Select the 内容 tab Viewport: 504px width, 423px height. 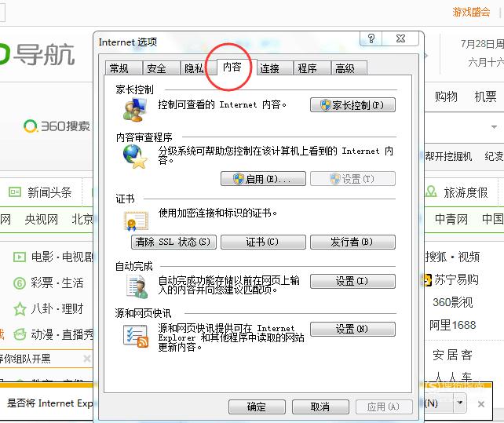pos(236,67)
